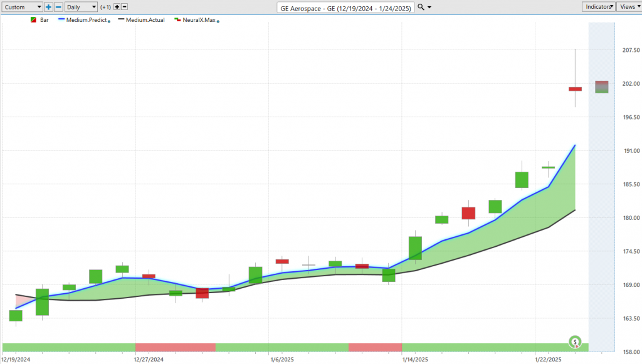
Task: Click the Bar legend icon
Action: (x=34, y=19)
